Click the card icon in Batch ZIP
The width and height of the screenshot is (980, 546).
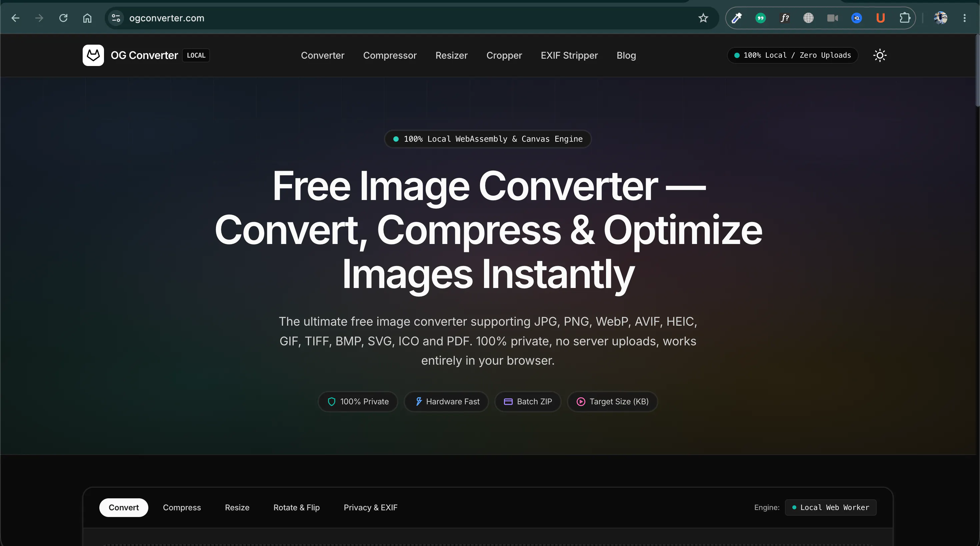pos(508,401)
